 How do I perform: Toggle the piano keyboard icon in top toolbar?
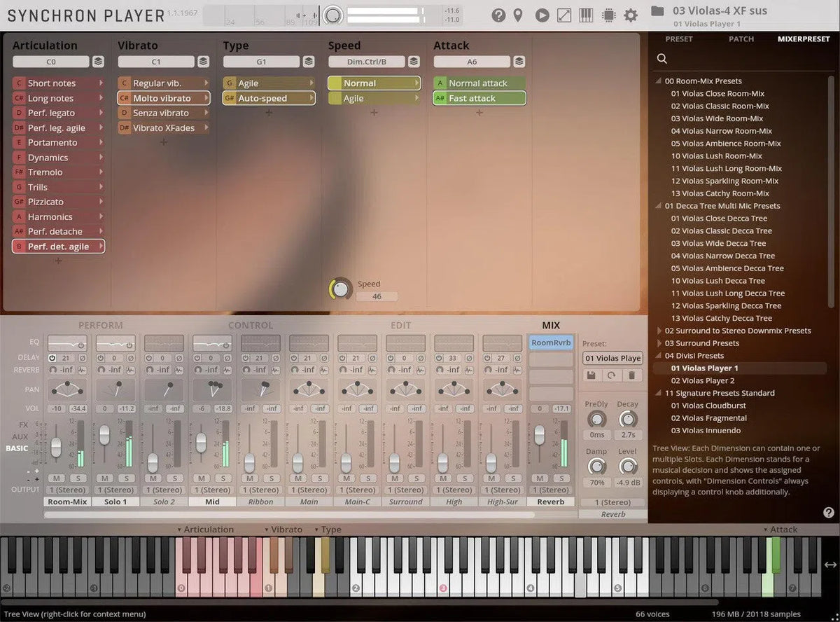point(585,15)
